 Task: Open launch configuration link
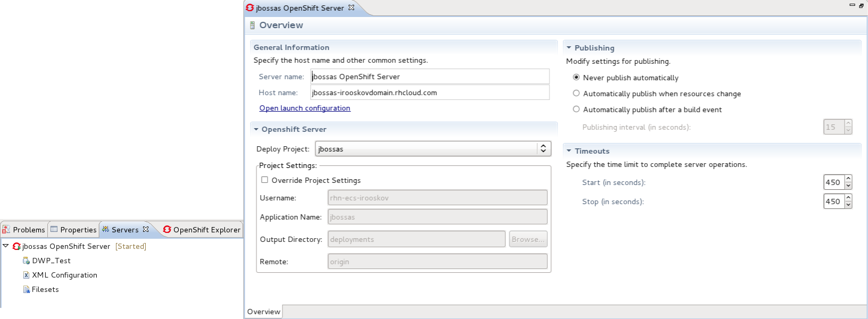305,108
